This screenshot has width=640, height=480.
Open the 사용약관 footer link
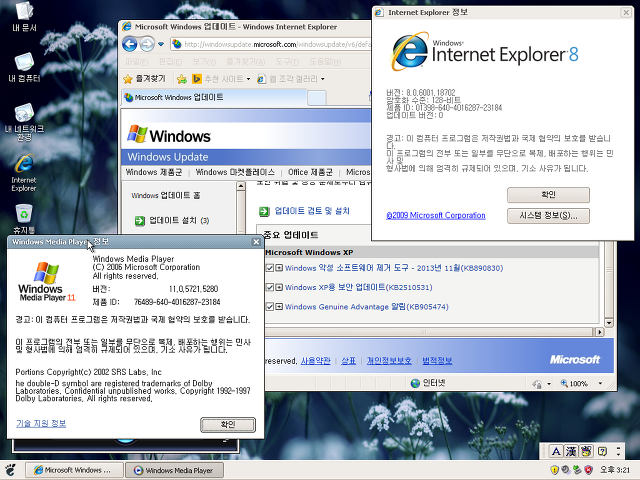pyautogui.click(x=316, y=361)
